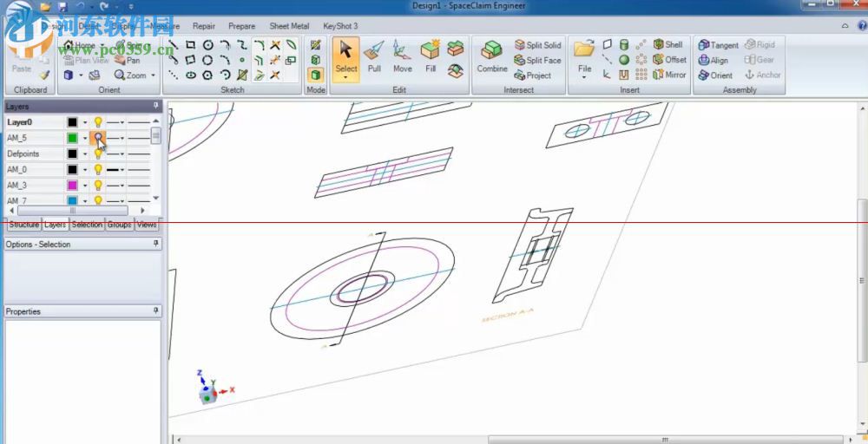The width and height of the screenshot is (868, 444).
Task: Switch to 3D mode
Action: pyautogui.click(x=316, y=75)
